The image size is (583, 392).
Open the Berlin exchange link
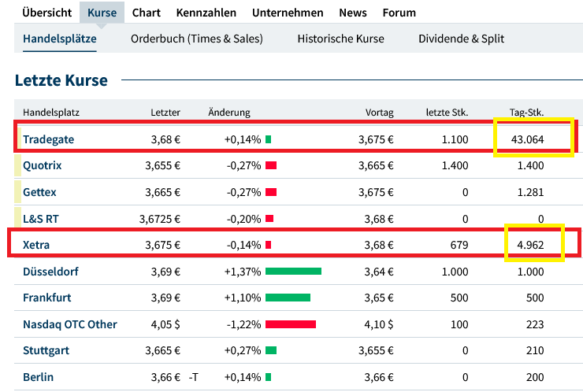click(x=38, y=377)
